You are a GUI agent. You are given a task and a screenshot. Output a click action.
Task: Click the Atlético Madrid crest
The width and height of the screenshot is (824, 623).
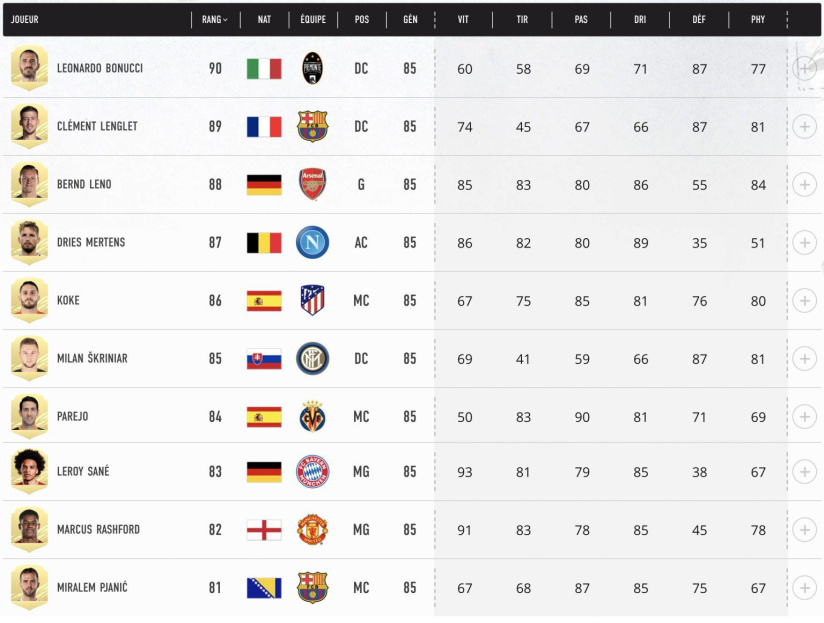[312, 300]
